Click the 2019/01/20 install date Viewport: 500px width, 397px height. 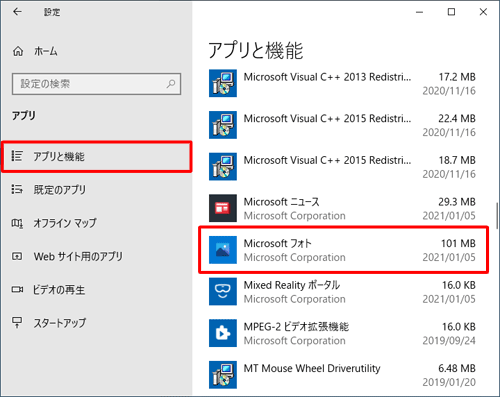449,382
